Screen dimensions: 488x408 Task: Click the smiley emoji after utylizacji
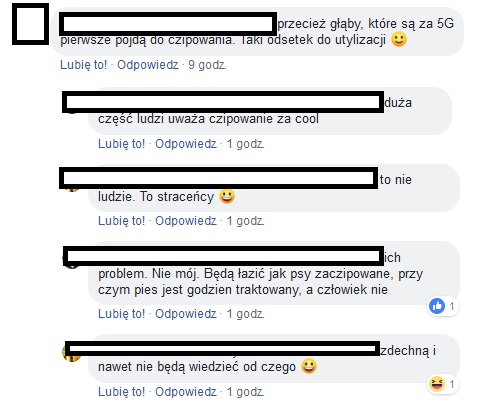(399, 39)
